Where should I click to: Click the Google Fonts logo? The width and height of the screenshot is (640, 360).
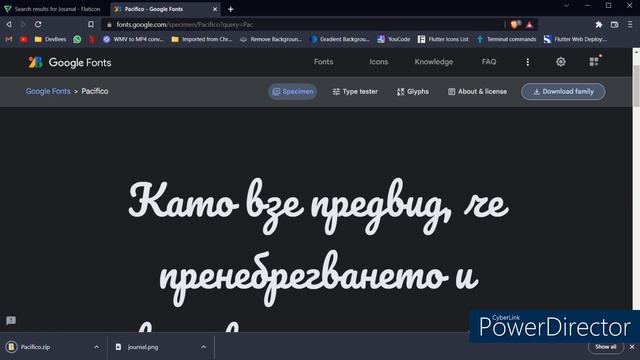[x=70, y=62]
